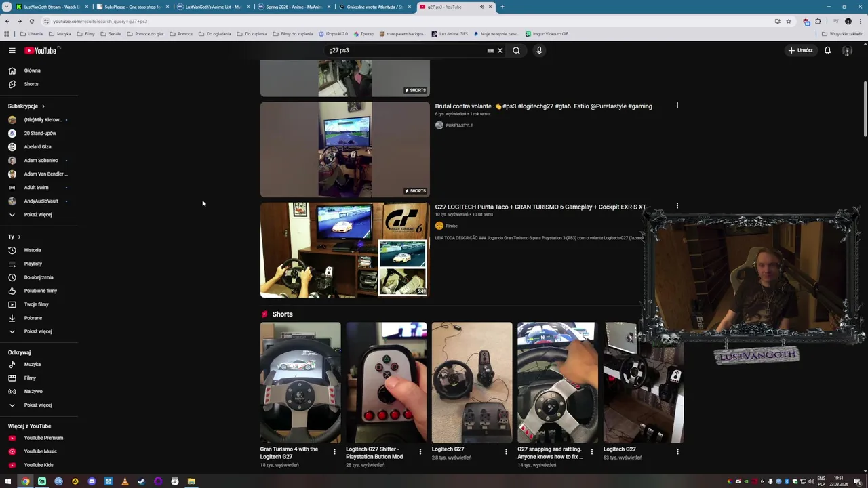Open the Just Anime GIFS bookmark
The width and height of the screenshot is (868, 488).
tap(450, 34)
